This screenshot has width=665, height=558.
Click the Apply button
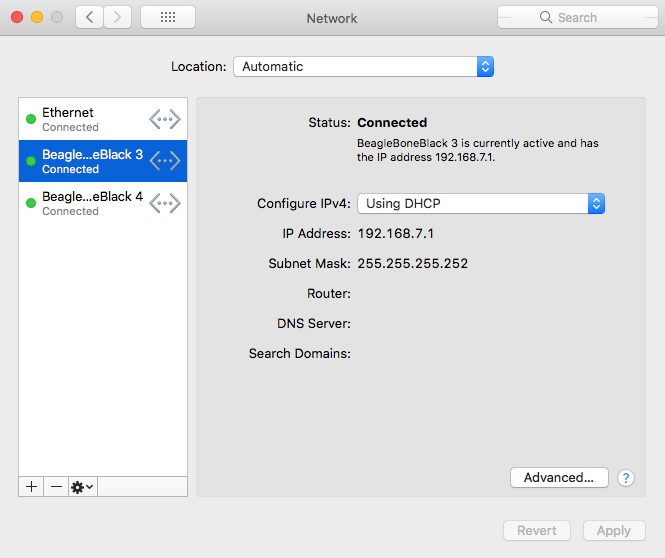[614, 531]
